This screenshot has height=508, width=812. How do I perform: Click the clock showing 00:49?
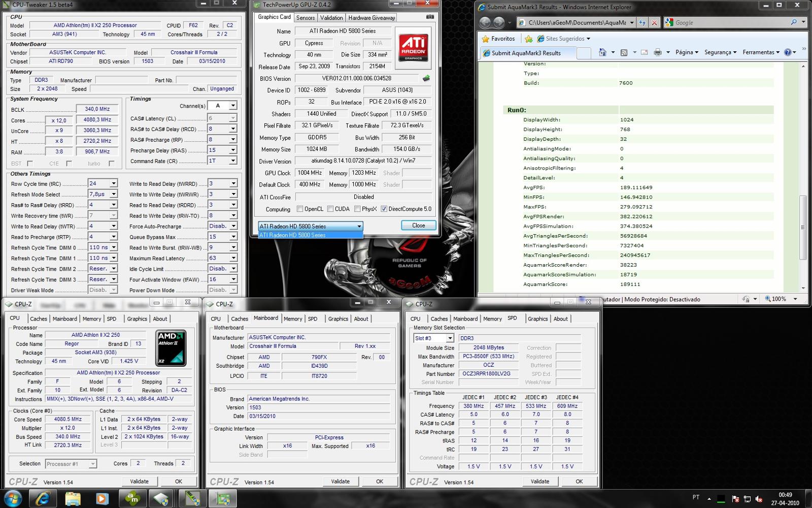point(785,495)
